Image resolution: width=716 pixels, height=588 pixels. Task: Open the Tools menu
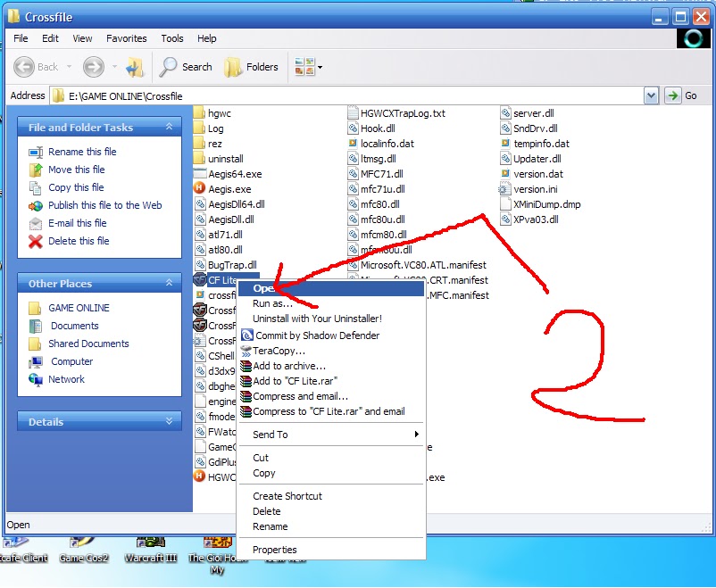pyautogui.click(x=172, y=38)
